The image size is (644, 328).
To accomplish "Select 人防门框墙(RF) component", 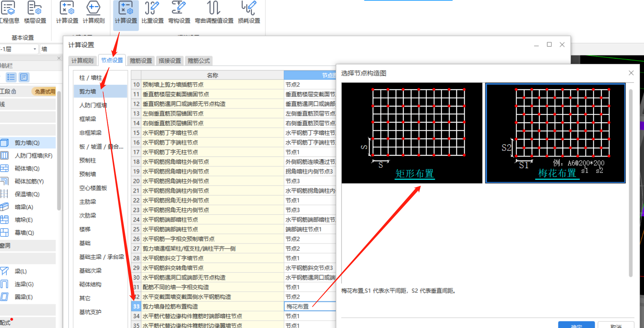I will coord(28,156).
